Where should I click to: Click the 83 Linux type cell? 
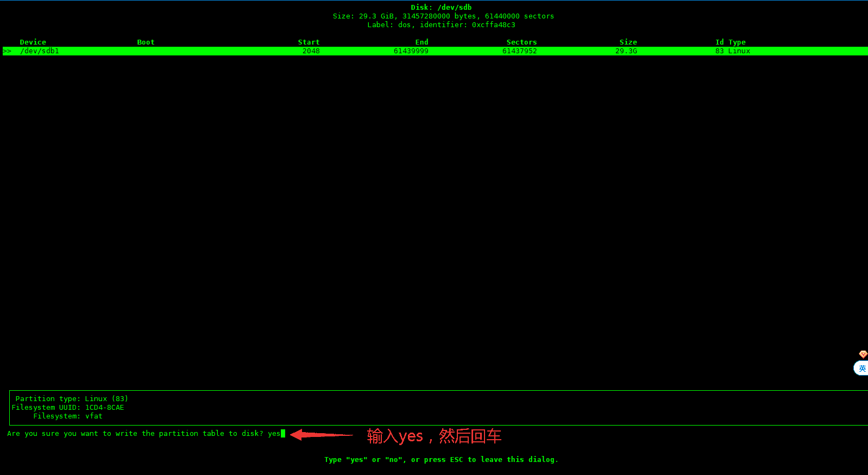[732, 51]
